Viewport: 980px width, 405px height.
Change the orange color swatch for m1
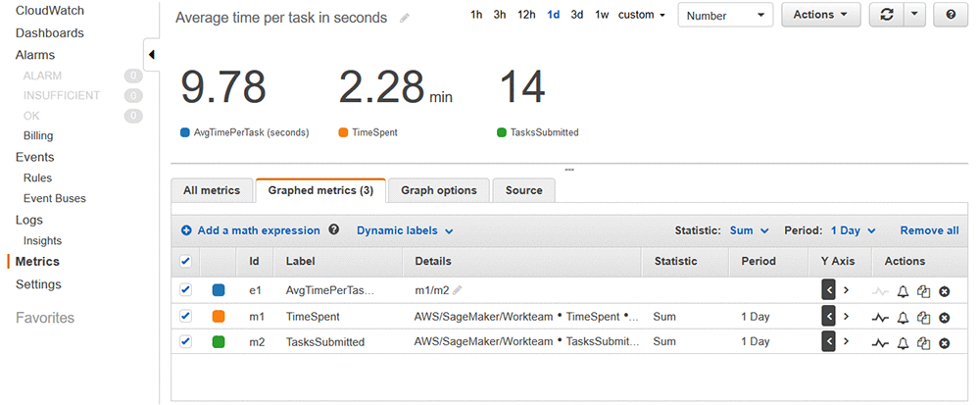(219, 316)
